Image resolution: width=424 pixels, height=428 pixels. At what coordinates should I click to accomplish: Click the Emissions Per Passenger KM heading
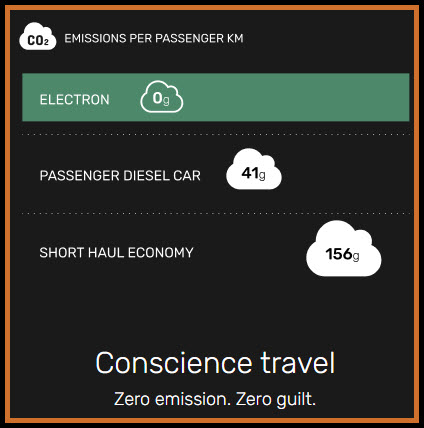pyautogui.click(x=154, y=38)
